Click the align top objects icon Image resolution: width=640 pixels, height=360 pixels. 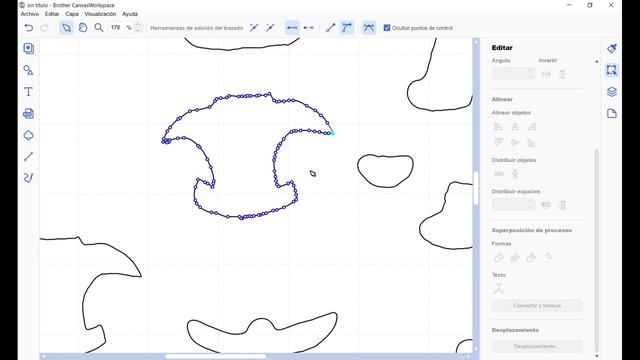pos(498,142)
